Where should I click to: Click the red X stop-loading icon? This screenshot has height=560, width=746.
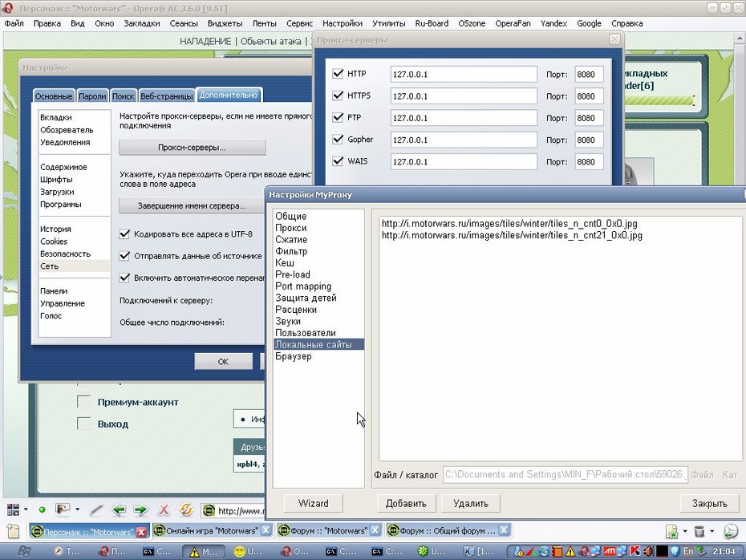164,510
